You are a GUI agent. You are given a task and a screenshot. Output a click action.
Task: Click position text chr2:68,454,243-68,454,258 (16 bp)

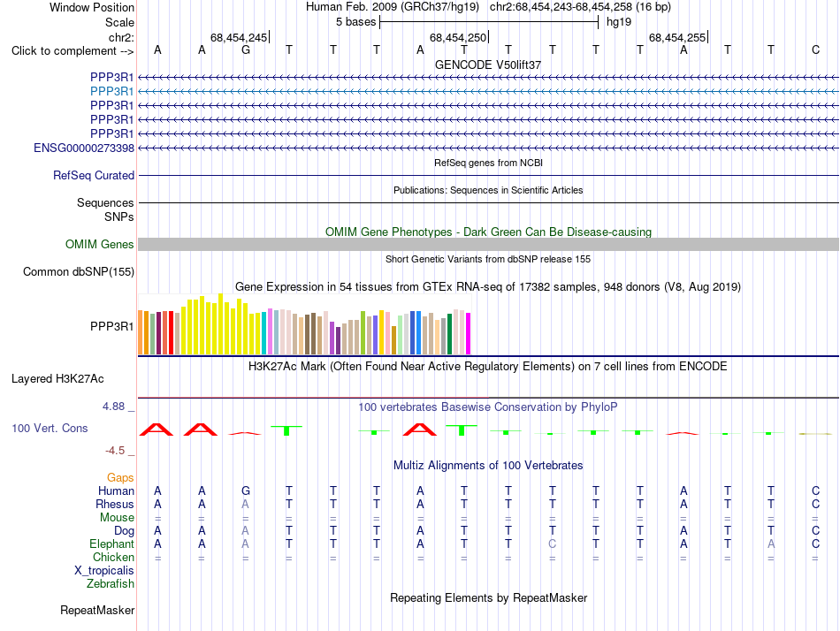(580, 7)
